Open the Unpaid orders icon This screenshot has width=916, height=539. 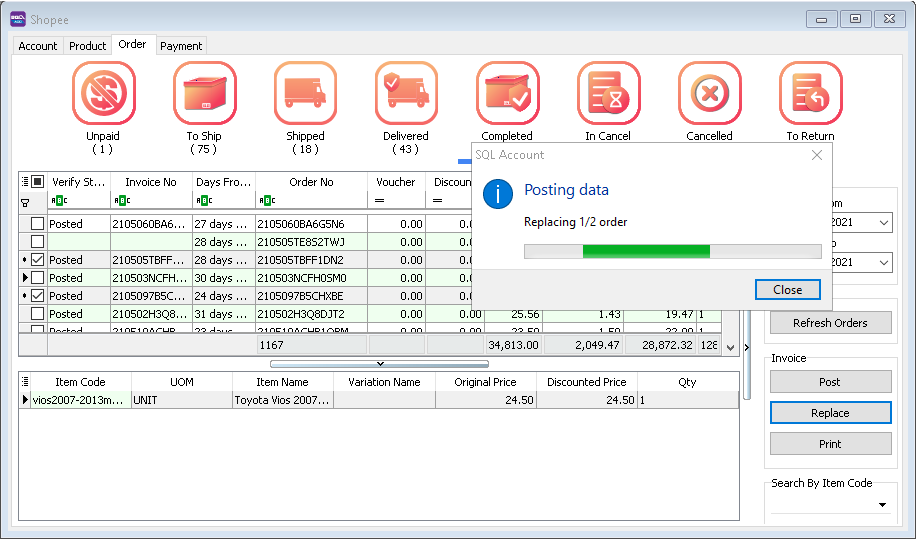tap(104, 93)
